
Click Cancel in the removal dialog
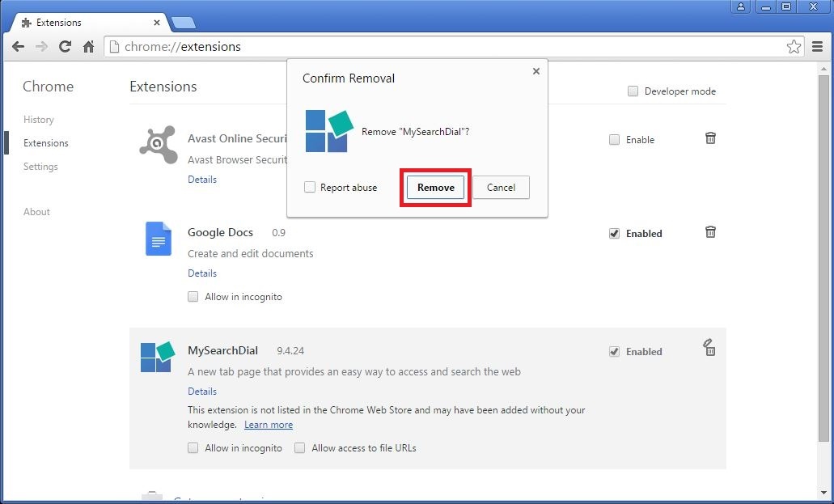[501, 188]
